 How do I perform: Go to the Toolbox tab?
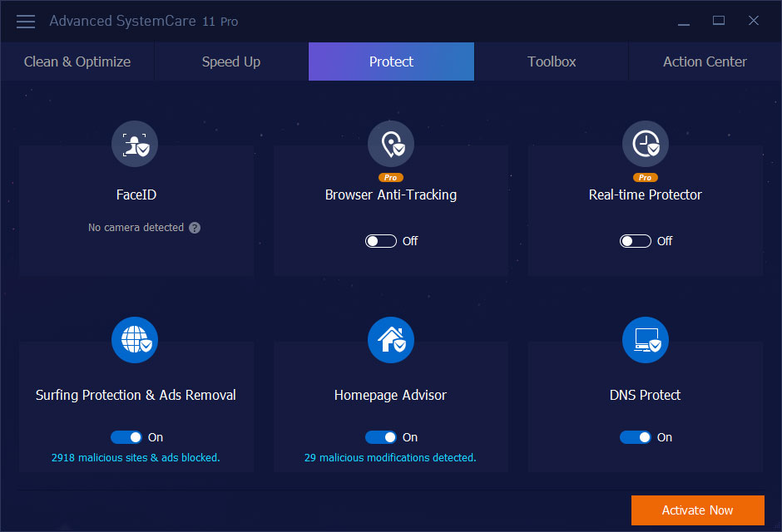[552, 62]
